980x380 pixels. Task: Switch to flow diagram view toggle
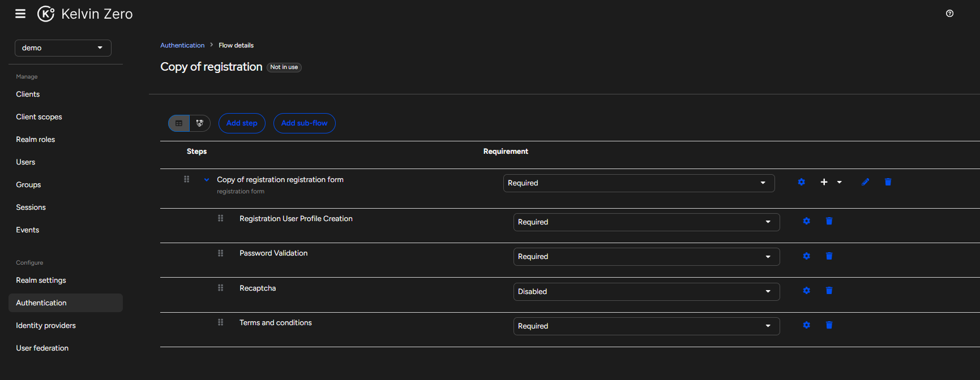[x=200, y=123]
